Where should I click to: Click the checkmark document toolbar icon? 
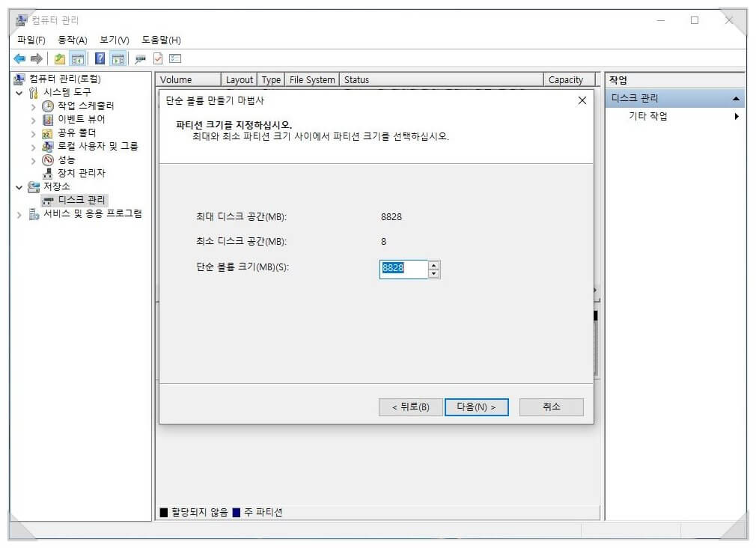click(159, 58)
